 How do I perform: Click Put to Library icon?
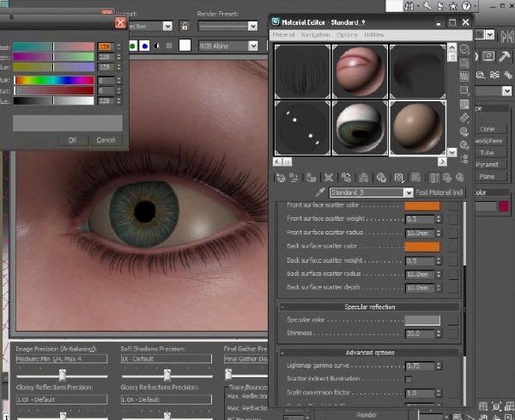[381, 178]
